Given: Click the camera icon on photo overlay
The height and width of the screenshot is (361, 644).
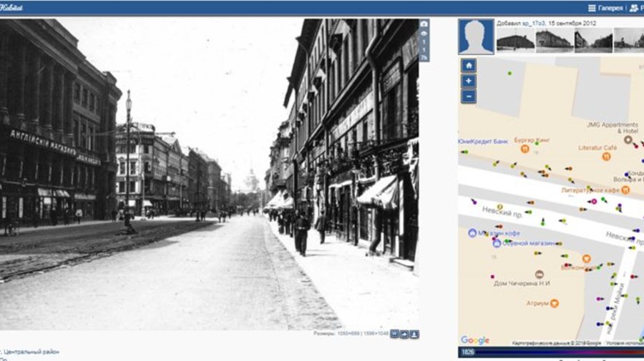Looking at the screenshot, I should point(424,24).
